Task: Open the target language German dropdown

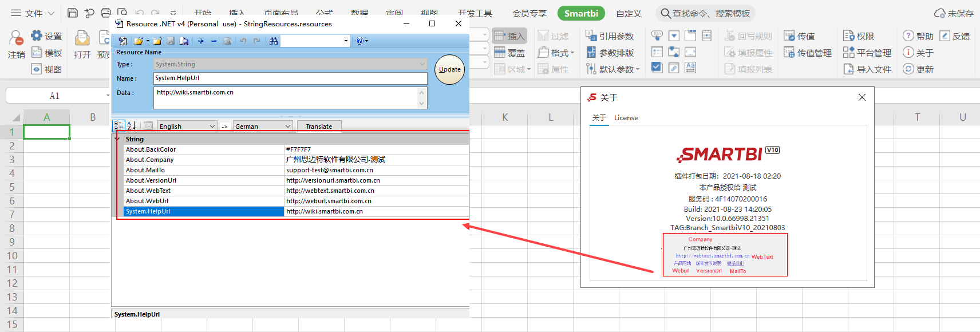Action: pos(288,127)
